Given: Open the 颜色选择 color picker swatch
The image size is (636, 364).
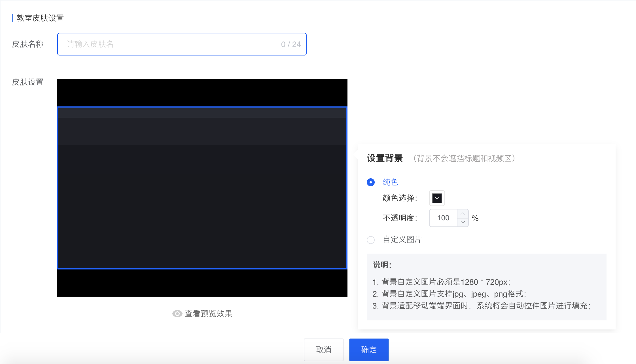Looking at the screenshot, I should 437,198.
